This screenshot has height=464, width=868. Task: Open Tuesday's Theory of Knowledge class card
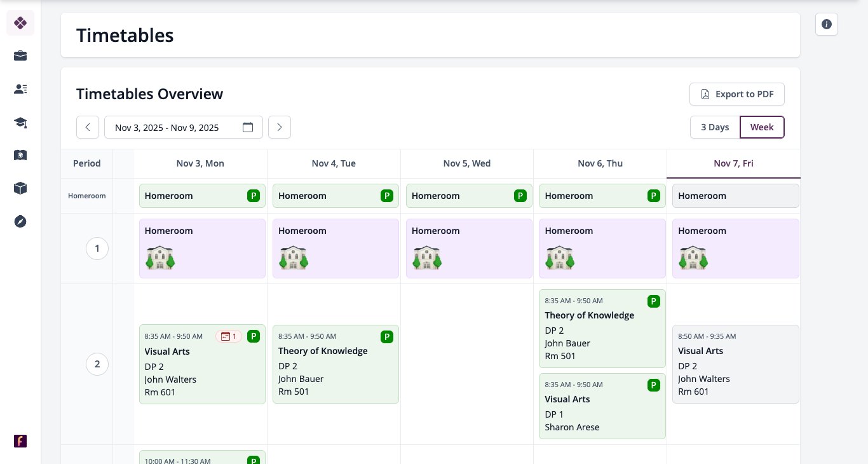[x=336, y=364]
